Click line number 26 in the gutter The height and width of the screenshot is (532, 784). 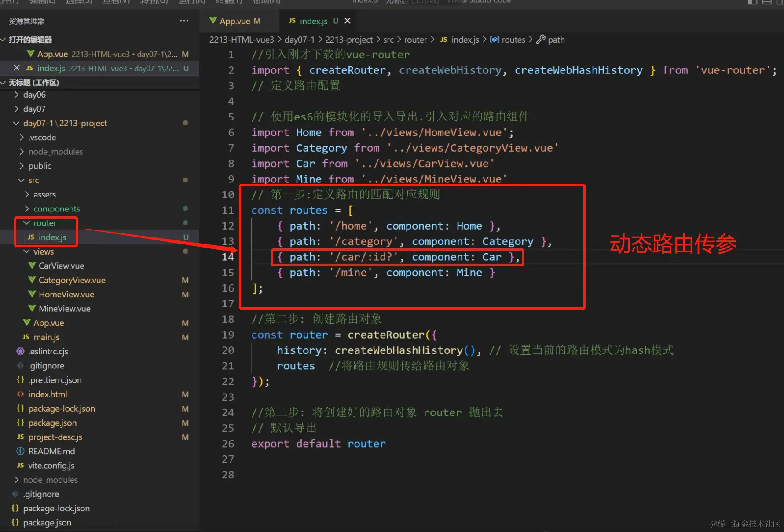228,444
